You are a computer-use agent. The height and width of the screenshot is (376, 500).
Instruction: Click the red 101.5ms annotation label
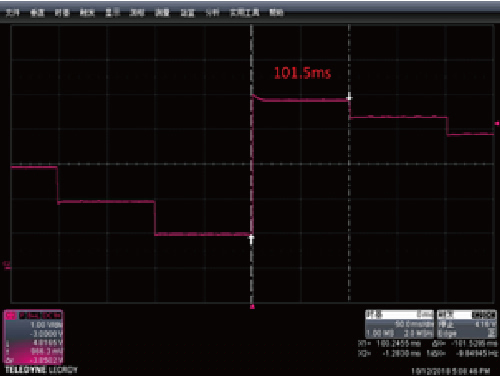(302, 73)
